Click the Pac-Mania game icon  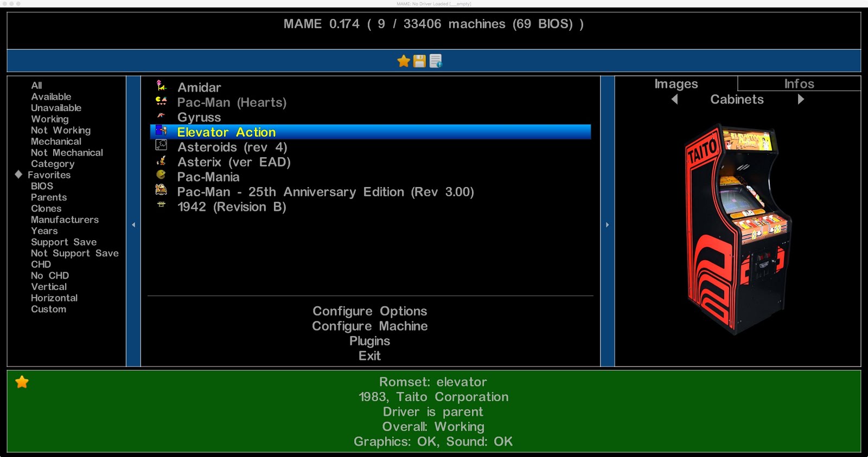coord(161,175)
